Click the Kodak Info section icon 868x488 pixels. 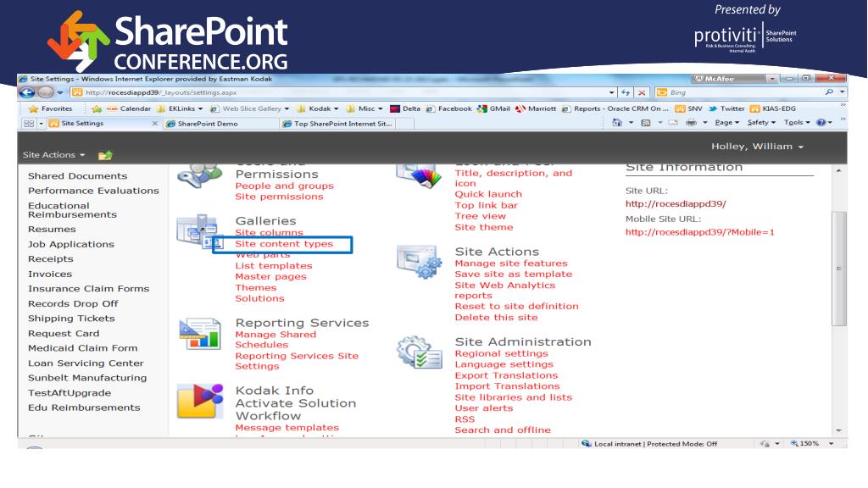click(200, 401)
